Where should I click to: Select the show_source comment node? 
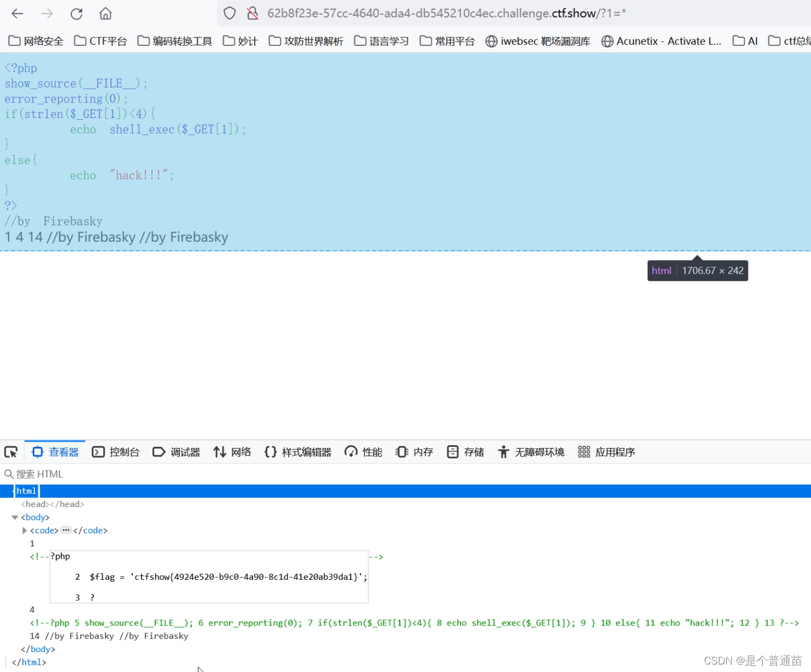tap(414, 623)
